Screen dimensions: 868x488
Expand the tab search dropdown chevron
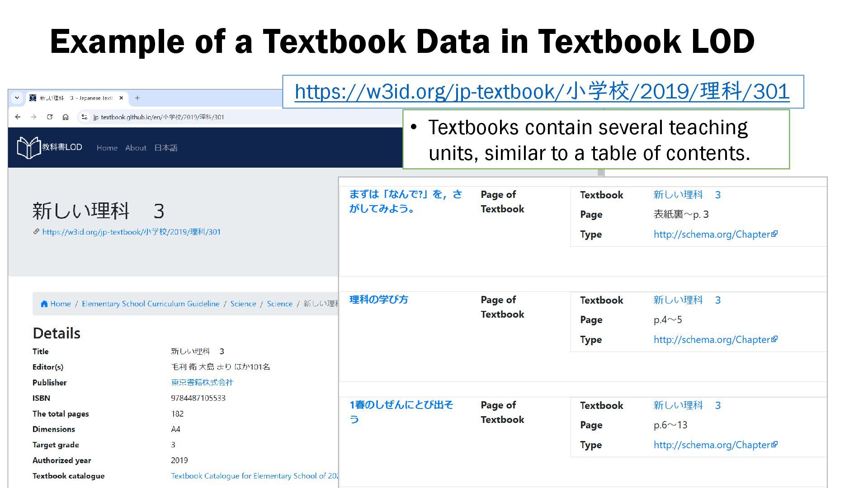click(17, 98)
